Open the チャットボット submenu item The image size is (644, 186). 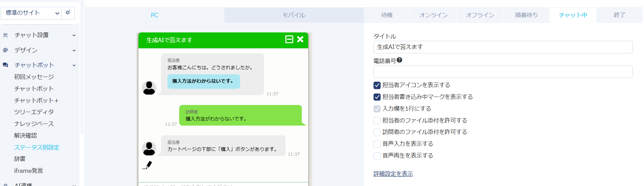pos(34,89)
